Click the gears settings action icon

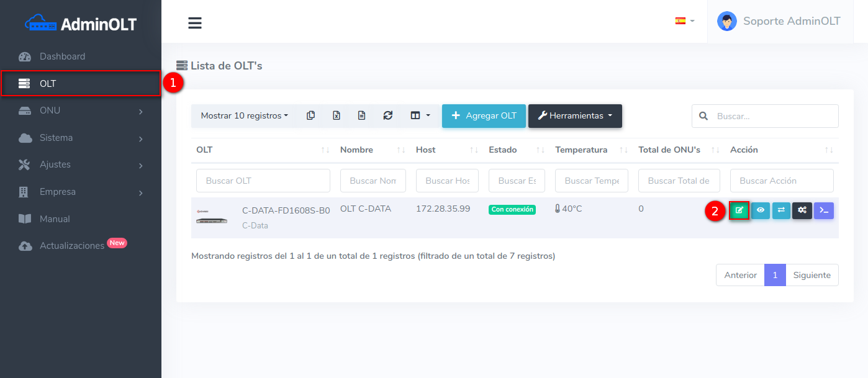click(802, 210)
